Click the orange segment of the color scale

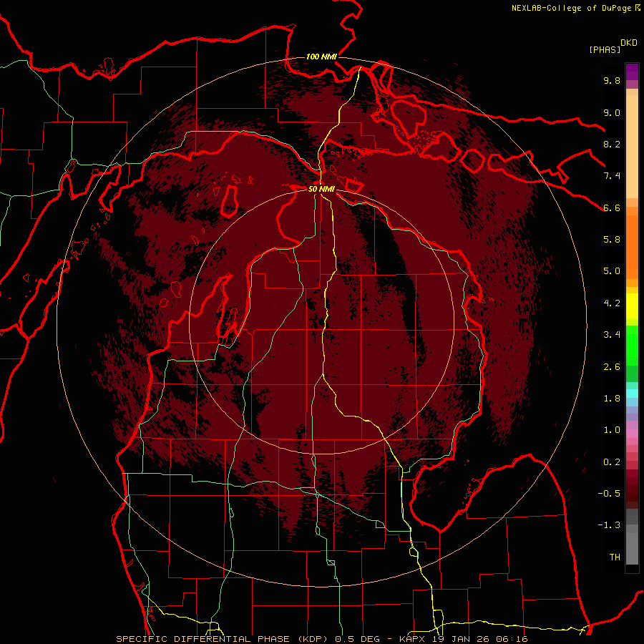click(x=632, y=246)
